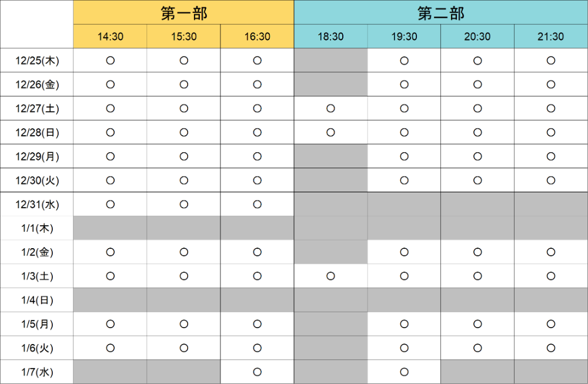
Task: Choose the 1/3 18:30 circle
Action: [x=330, y=276]
